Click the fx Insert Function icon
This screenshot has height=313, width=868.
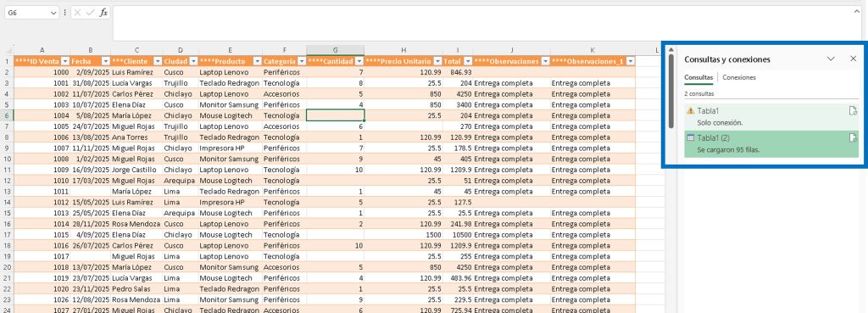click(103, 12)
